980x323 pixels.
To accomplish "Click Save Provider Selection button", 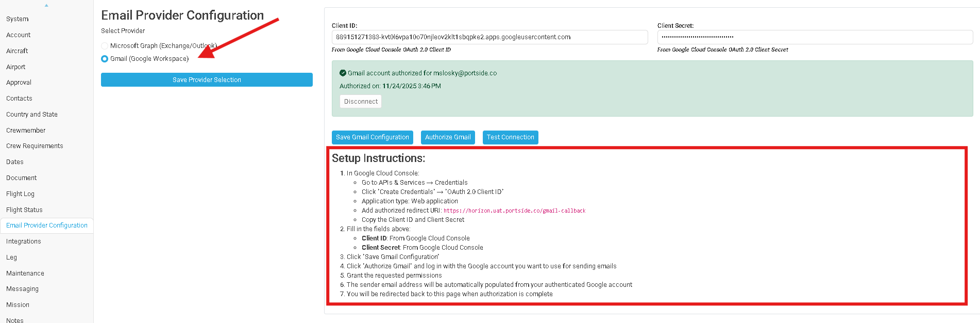I will [x=207, y=80].
